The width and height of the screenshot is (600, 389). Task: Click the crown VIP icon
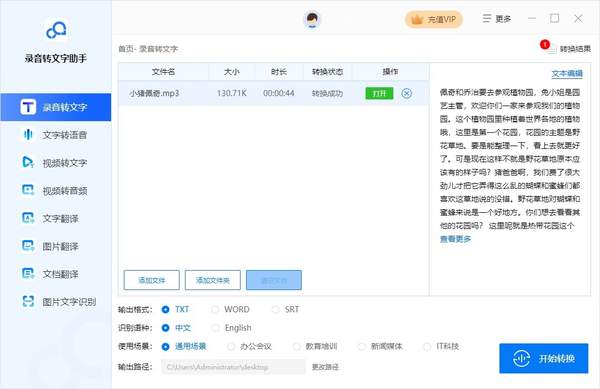[x=416, y=19]
